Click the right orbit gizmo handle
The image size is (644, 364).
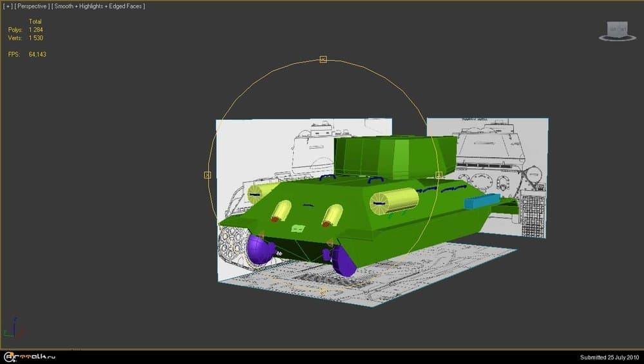[x=439, y=175]
